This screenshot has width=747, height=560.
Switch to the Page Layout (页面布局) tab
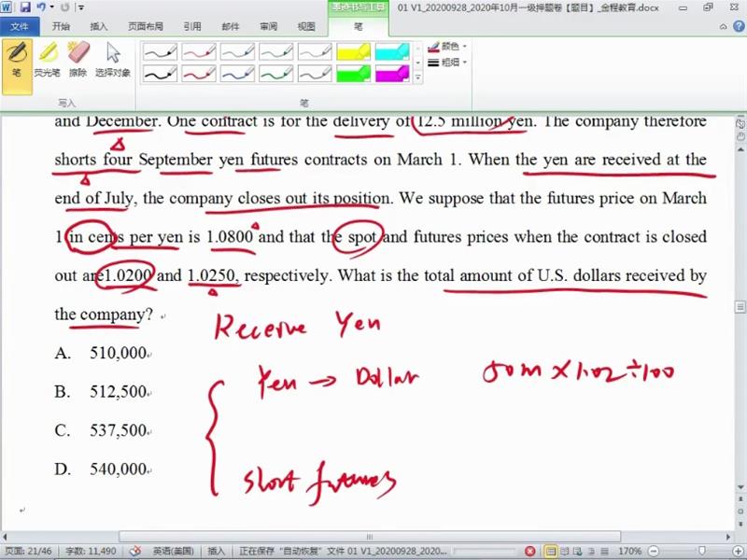point(146,27)
